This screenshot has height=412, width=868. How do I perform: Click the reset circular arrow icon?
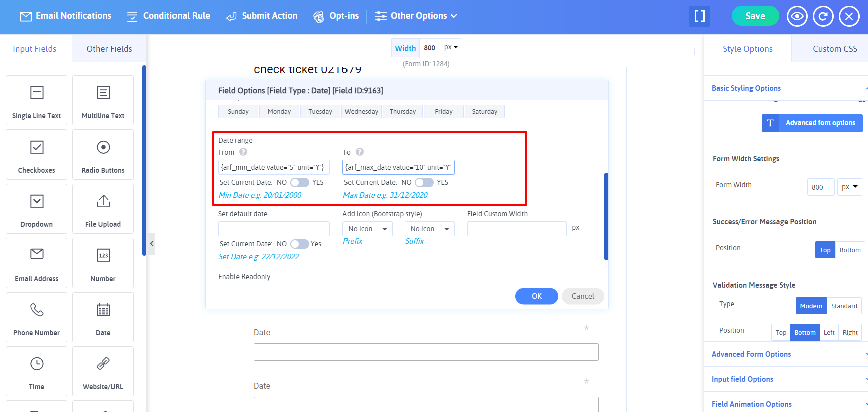[x=823, y=16]
